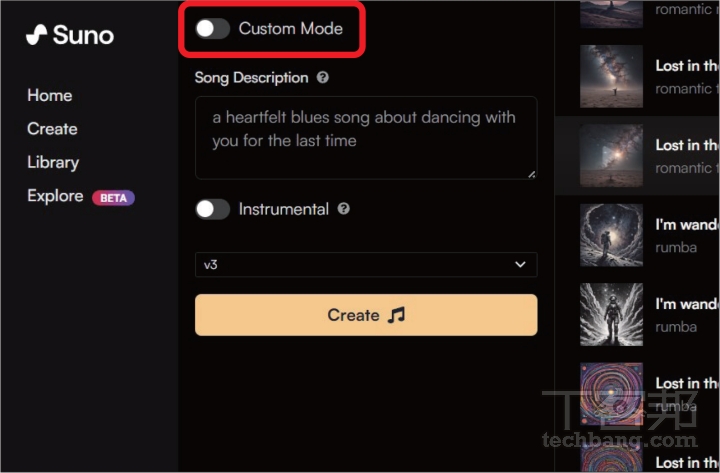The width and height of the screenshot is (720, 473).
Task: Go to Home in sidebar
Action: (50, 95)
